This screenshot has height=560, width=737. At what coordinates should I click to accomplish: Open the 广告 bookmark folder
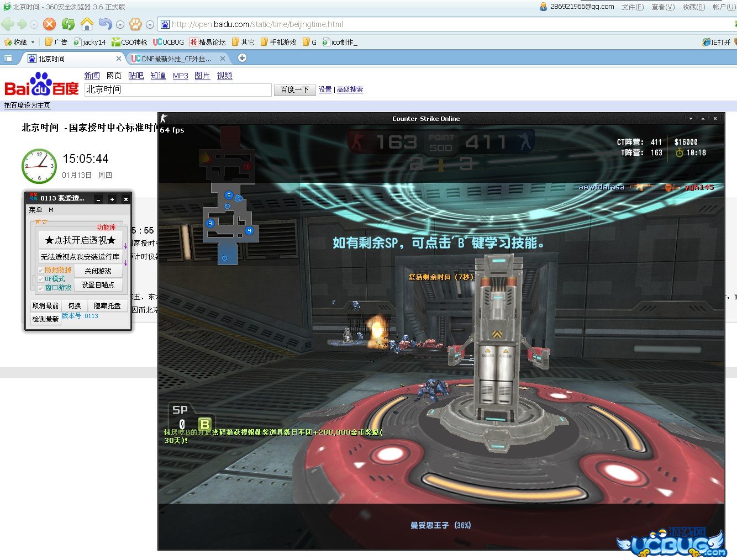(x=57, y=42)
